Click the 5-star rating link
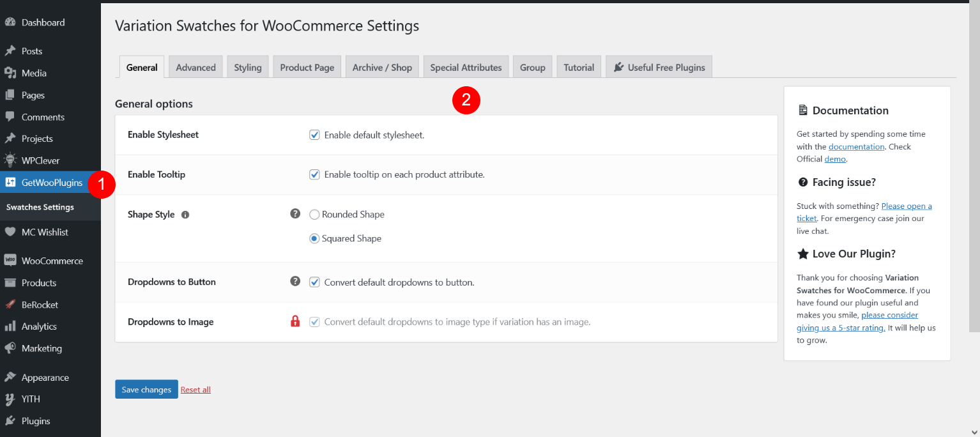This screenshot has height=437, width=980. click(857, 321)
